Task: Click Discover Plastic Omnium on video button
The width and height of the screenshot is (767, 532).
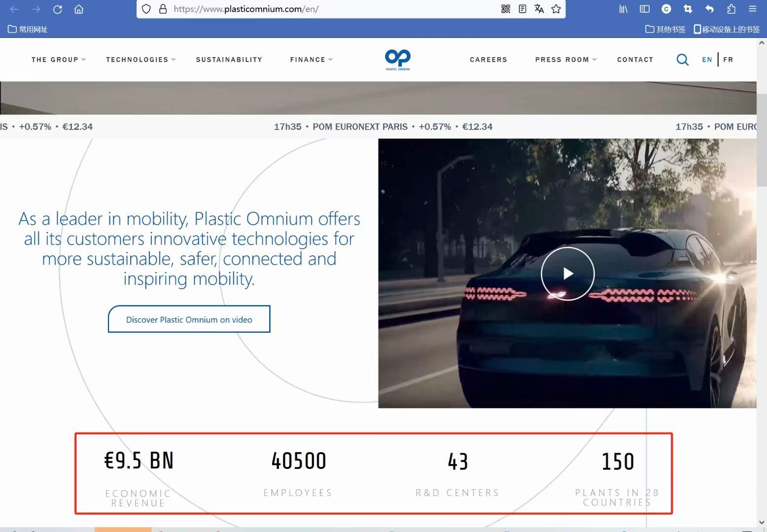Action: 189,319
